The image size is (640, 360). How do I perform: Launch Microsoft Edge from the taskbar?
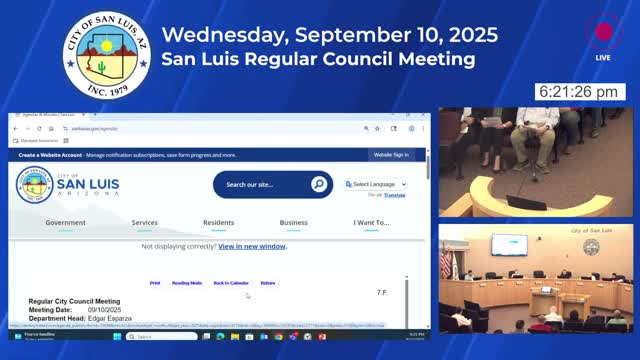(220, 337)
